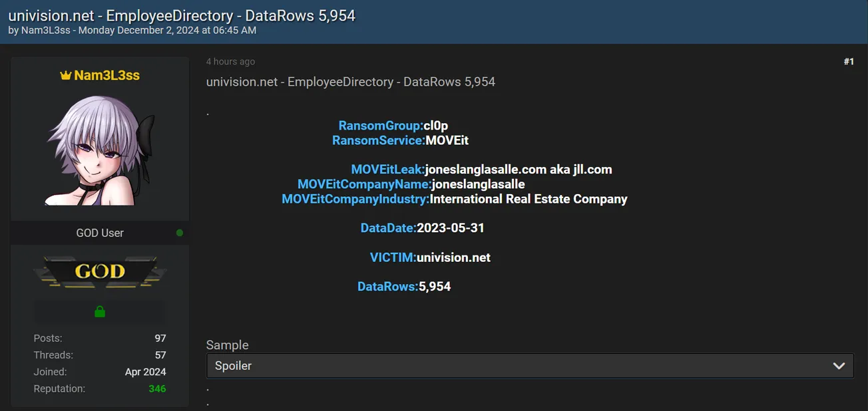The image size is (868, 411).
Task: Click the green 346 reputation counter
Action: click(157, 388)
